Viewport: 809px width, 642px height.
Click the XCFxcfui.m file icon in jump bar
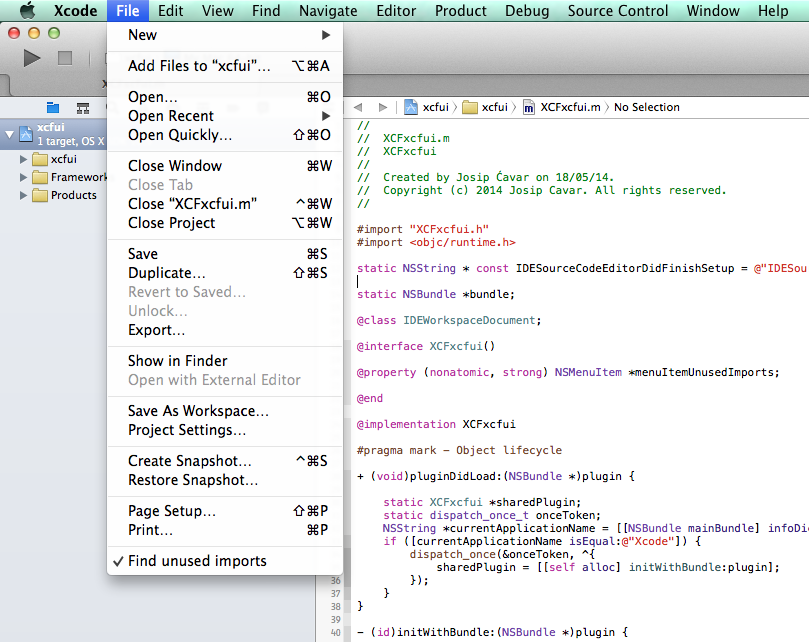click(x=529, y=107)
